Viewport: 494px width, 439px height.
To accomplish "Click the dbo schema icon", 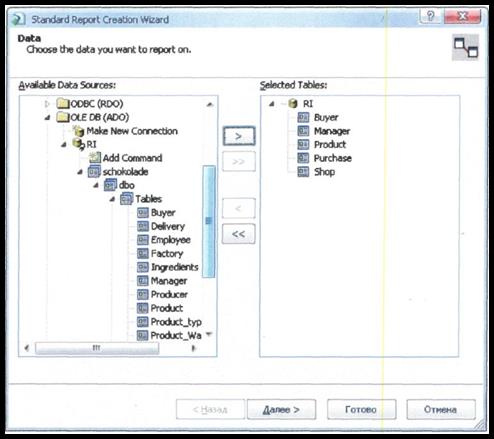I will pyautogui.click(x=110, y=185).
